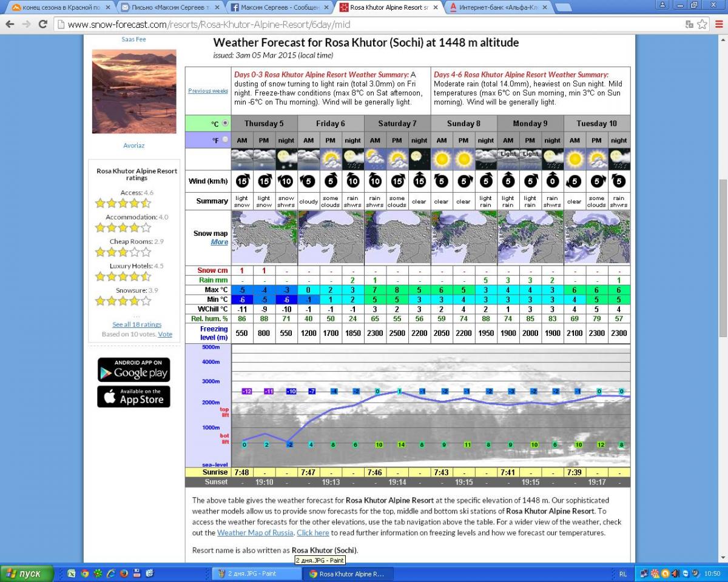Click the Saas Fee resort link
Image resolution: width=728 pixels, height=582 pixels.
point(133,39)
